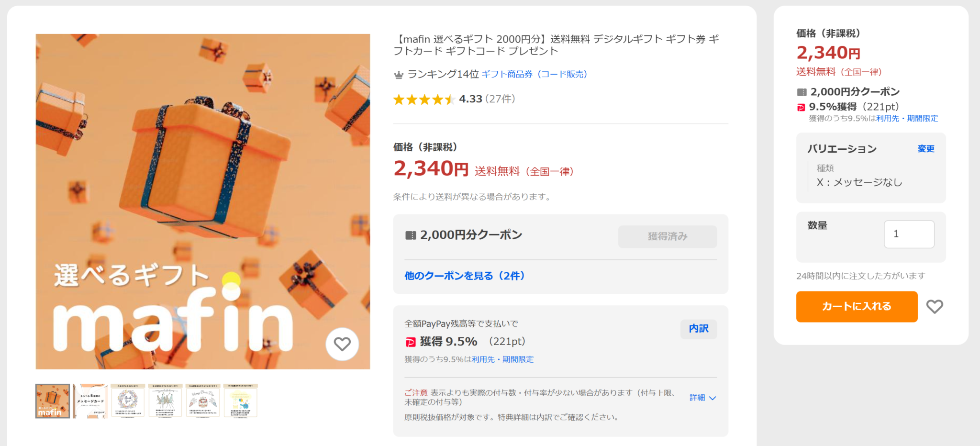Click the 獲得済み coupon button
980x446 pixels.
tap(667, 236)
